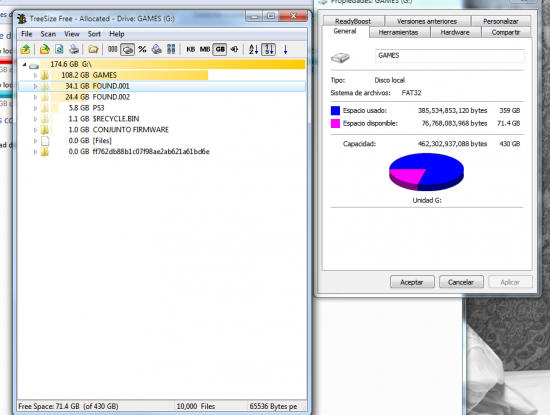The width and height of the screenshot is (550, 415).
Task: Switch to the Versiones anteriores tab
Action: (427, 21)
